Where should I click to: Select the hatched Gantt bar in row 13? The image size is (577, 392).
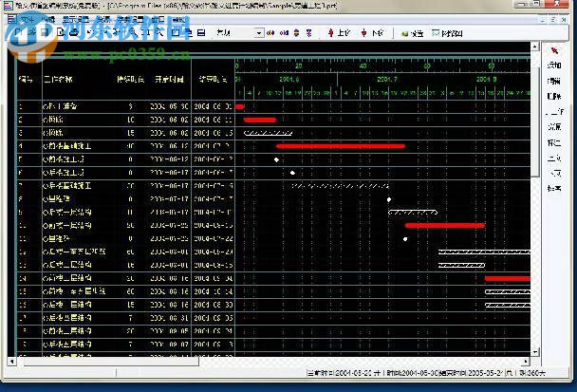(x=461, y=265)
